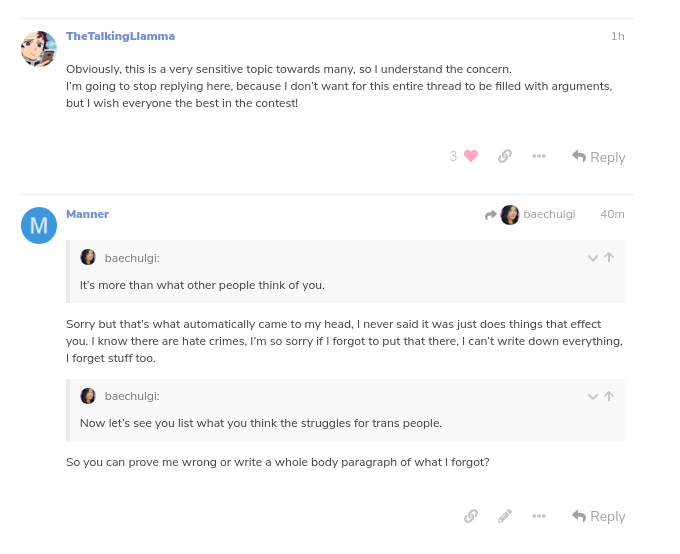Copy link icon on TheTalkingLlamma's post
Screen dimensions: 680x554
coord(505,156)
